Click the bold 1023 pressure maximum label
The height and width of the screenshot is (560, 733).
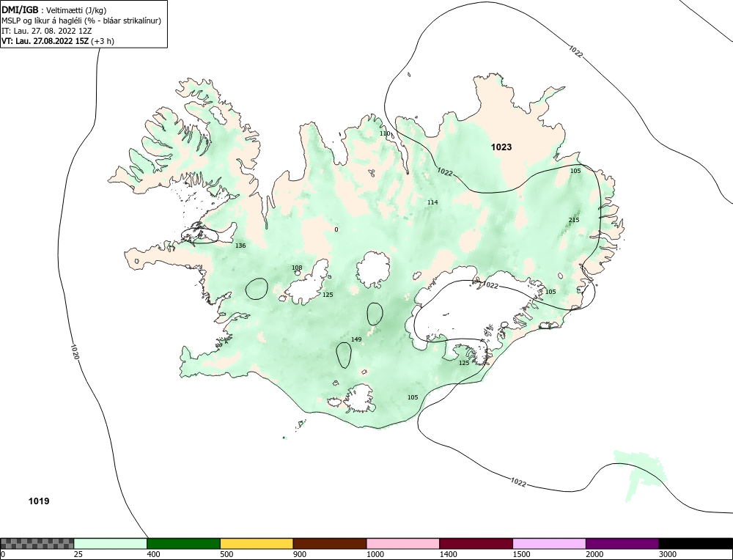point(501,147)
